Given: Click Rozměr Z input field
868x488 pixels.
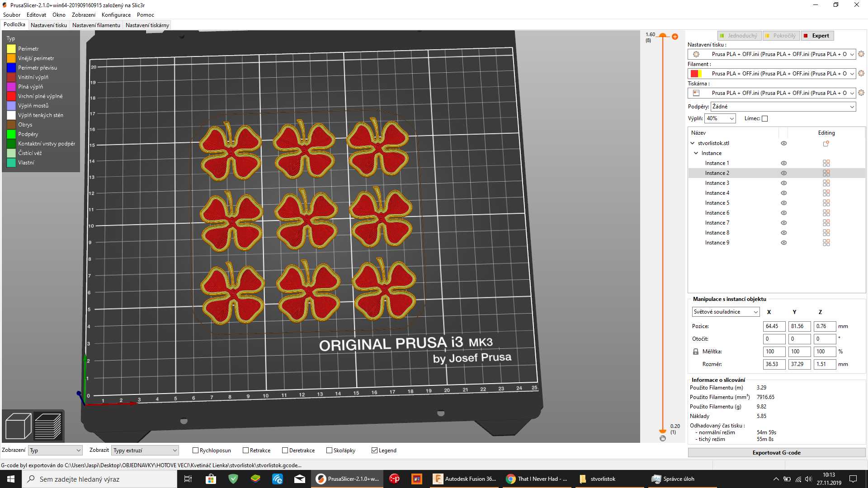Looking at the screenshot, I should [x=825, y=364].
